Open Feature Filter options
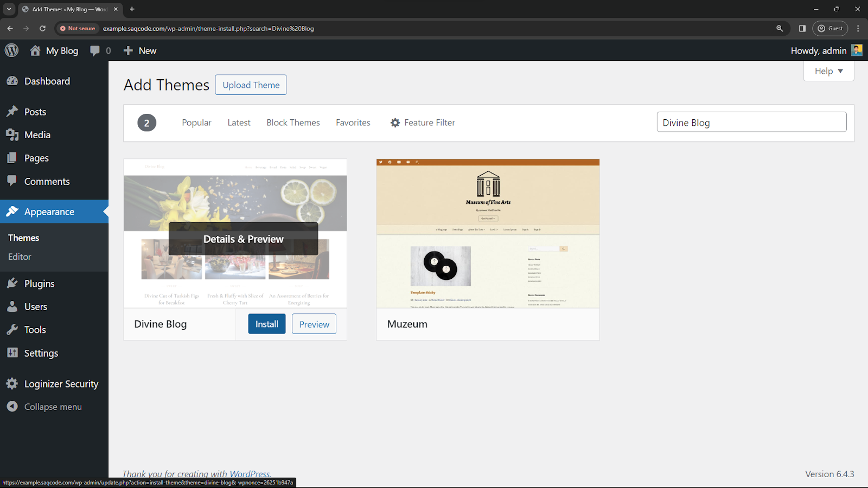The width and height of the screenshot is (868, 488). click(x=423, y=123)
